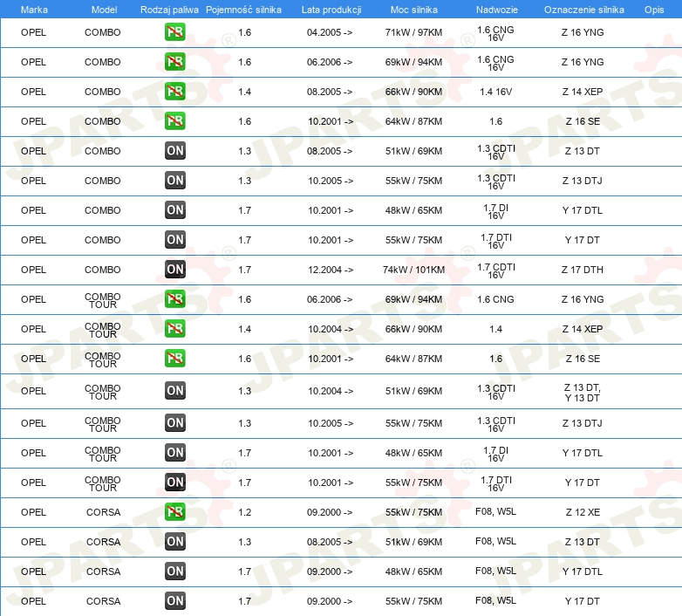Click 'OPEL' in the 71kW / 97KM row
682x616 pixels.
click(33, 32)
